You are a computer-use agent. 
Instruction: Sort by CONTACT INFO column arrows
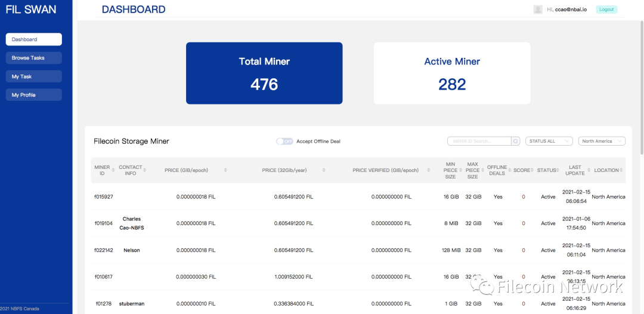click(144, 170)
